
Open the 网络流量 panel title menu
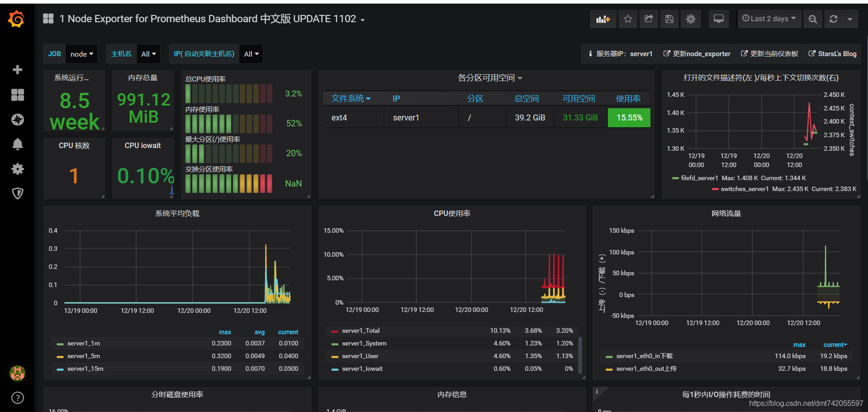[x=726, y=213]
